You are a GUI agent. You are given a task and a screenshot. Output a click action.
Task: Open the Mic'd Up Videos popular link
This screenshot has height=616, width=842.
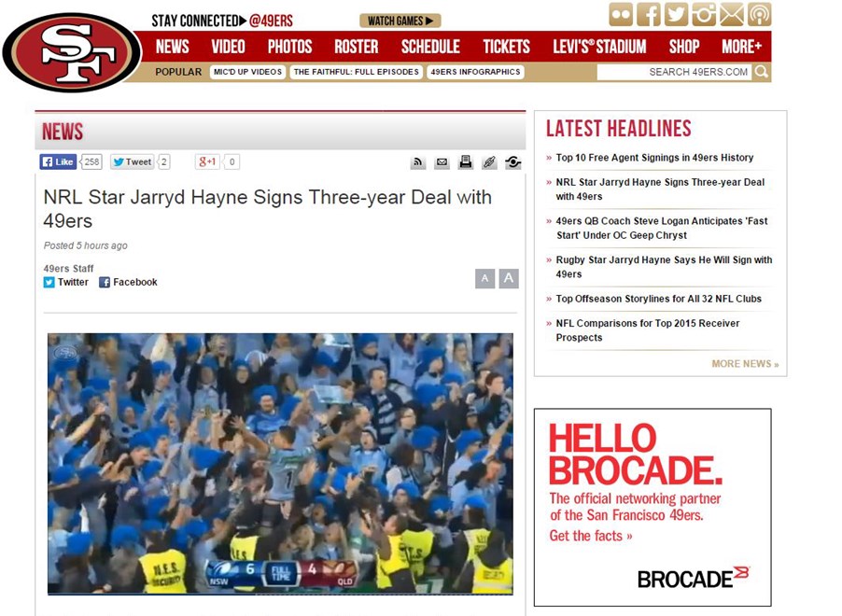click(247, 72)
